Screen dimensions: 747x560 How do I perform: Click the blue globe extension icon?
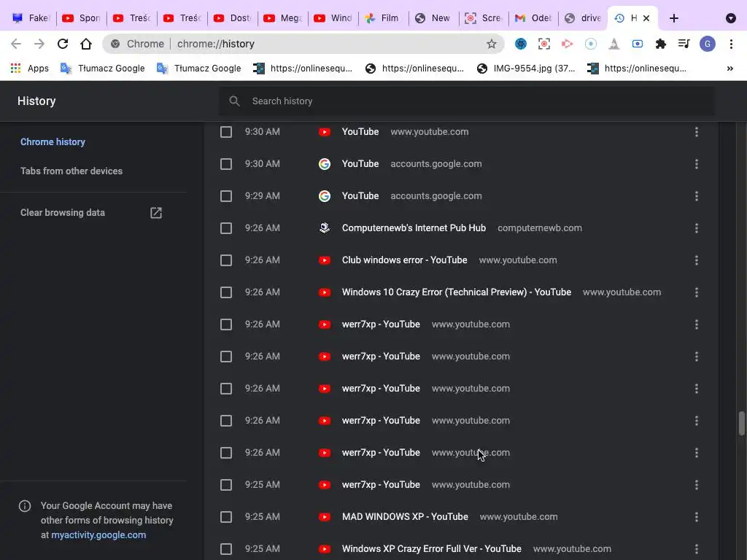pos(520,44)
